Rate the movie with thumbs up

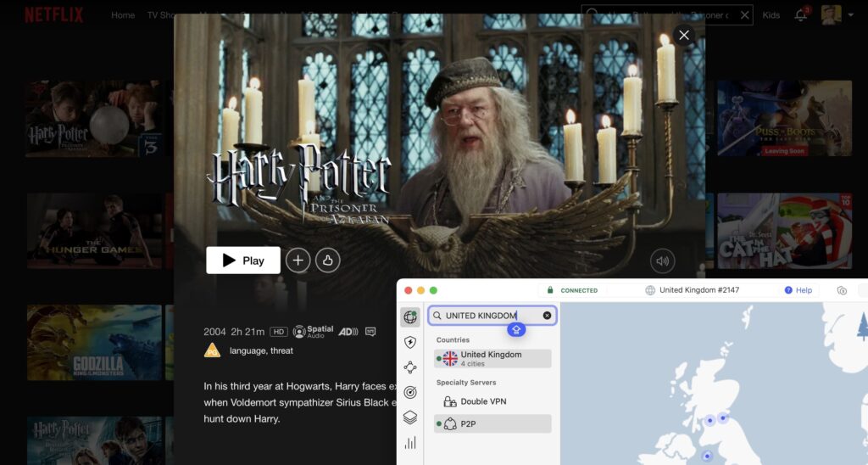point(328,261)
